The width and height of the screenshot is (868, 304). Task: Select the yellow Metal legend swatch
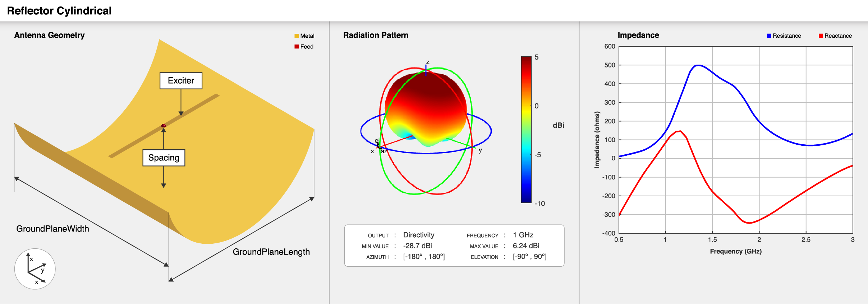297,36
